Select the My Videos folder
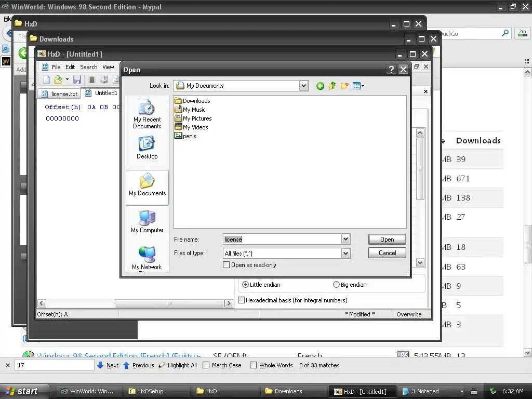Screen dimensions: 532x399 pyautogui.click(x=191, y=127)
